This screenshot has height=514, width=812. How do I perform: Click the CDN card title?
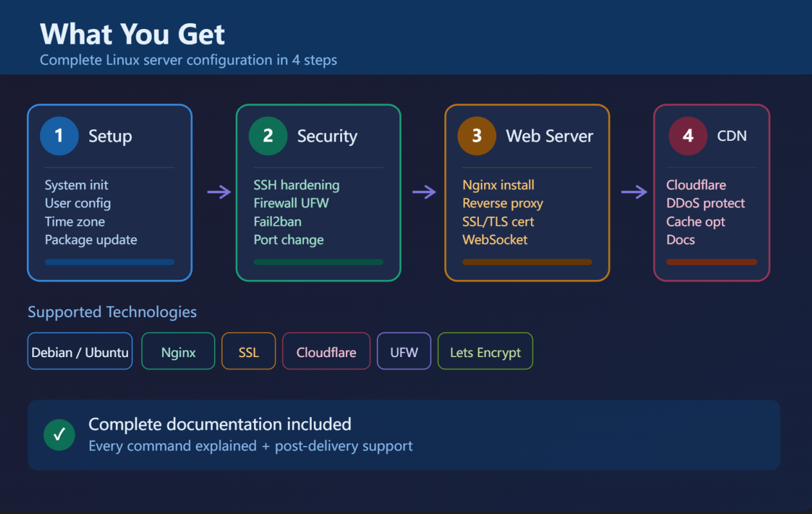tap(732, 136)
